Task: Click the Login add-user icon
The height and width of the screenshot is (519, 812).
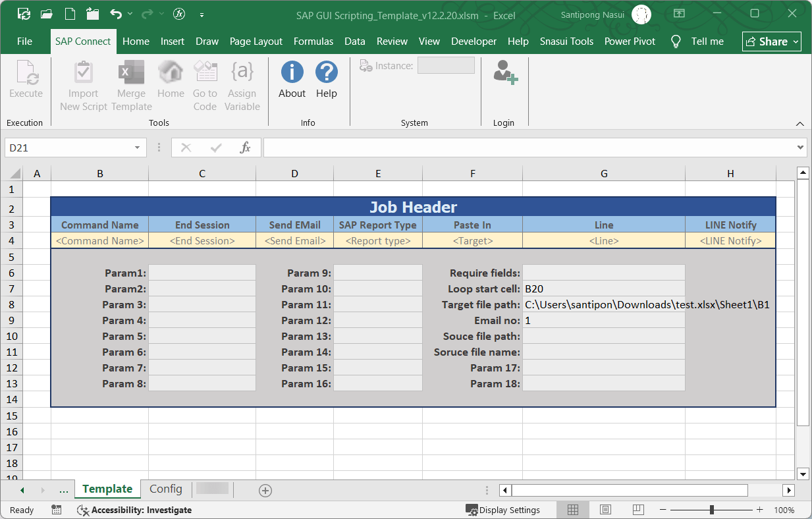Action: pos(505,72)
